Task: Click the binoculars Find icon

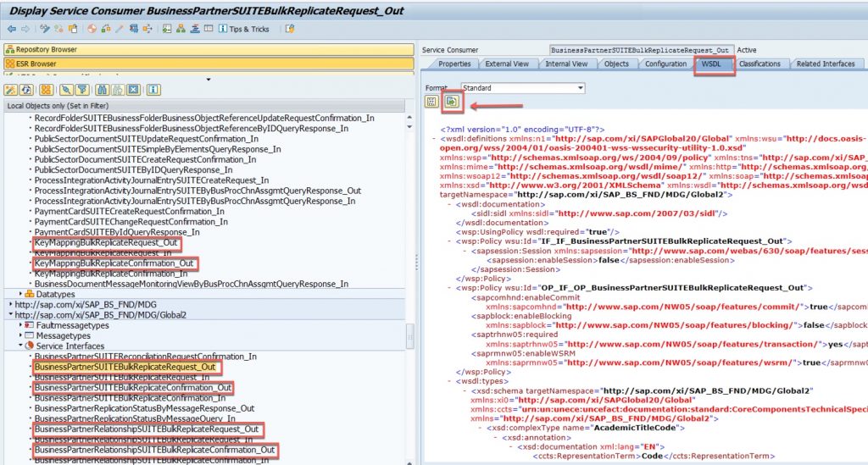Action: click(x=102, y=90)
